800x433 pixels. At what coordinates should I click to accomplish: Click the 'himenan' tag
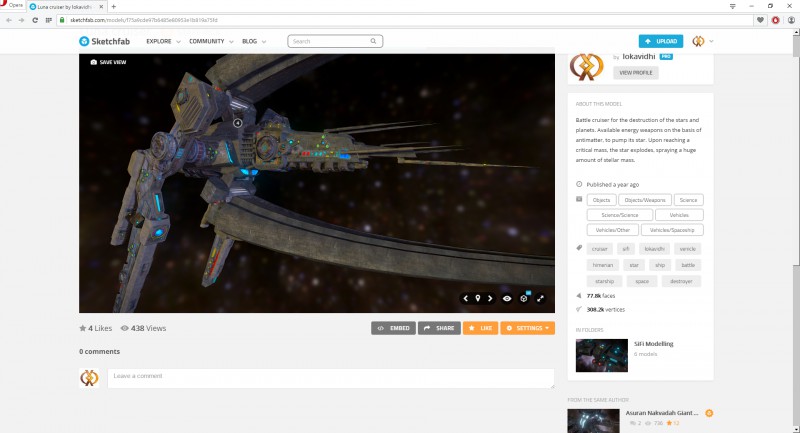click(603, 265)
